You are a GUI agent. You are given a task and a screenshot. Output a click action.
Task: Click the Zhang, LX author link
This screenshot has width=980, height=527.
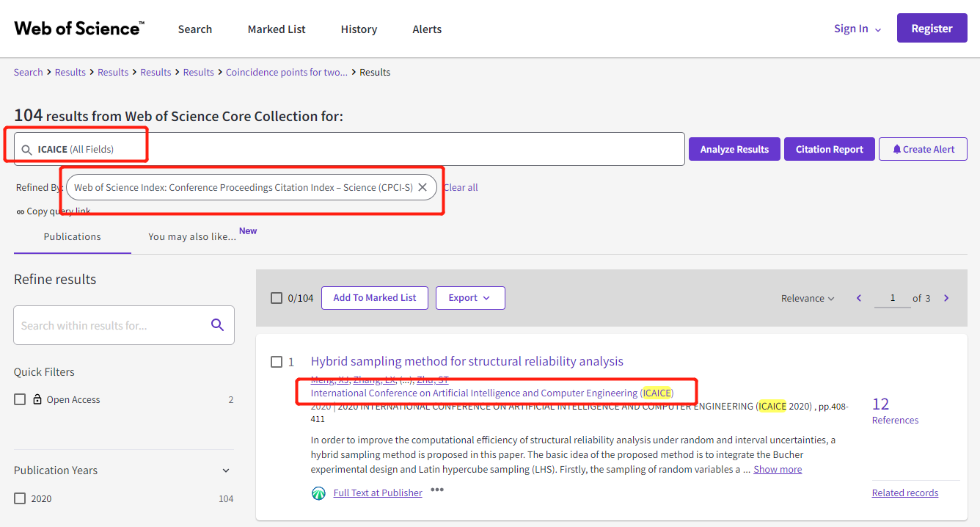pyautogui.click(x=374, y=379)
